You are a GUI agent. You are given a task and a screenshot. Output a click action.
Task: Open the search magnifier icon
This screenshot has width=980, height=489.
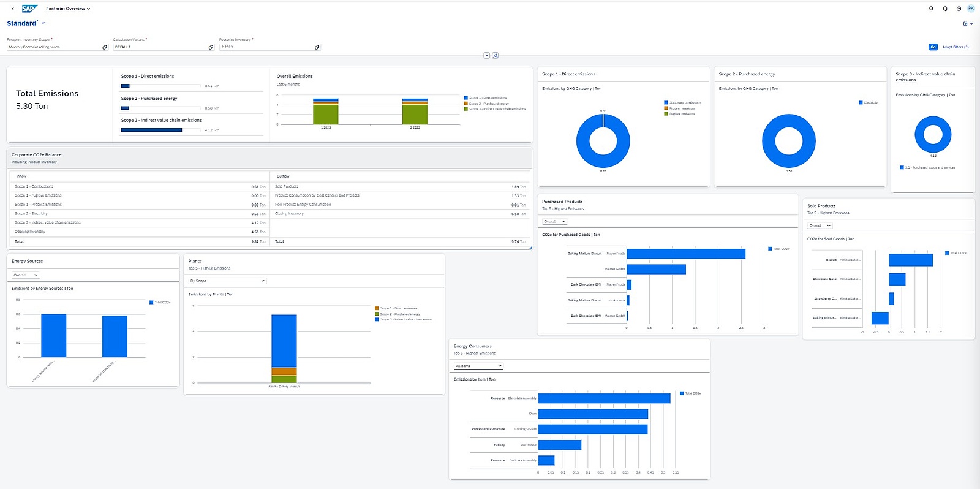click(x=931, y=9)
